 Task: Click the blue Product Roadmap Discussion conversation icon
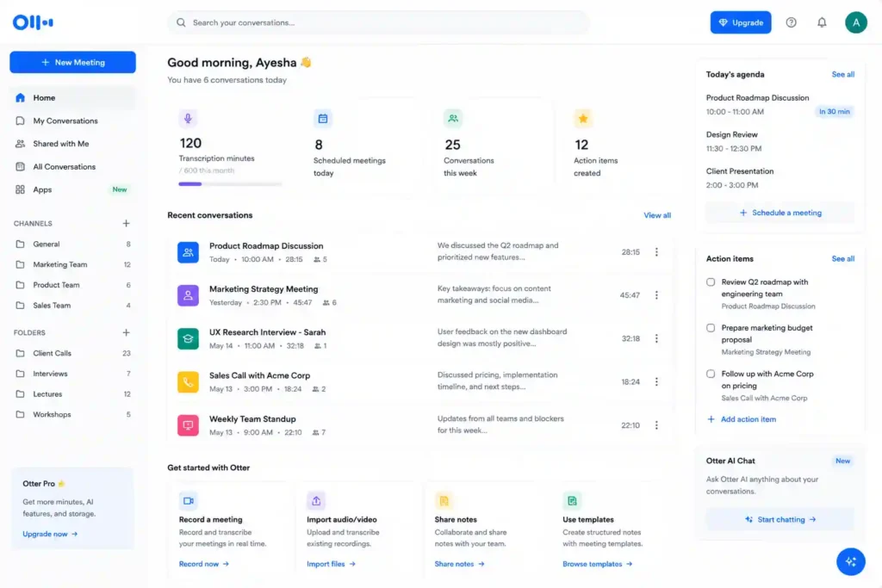188,252
